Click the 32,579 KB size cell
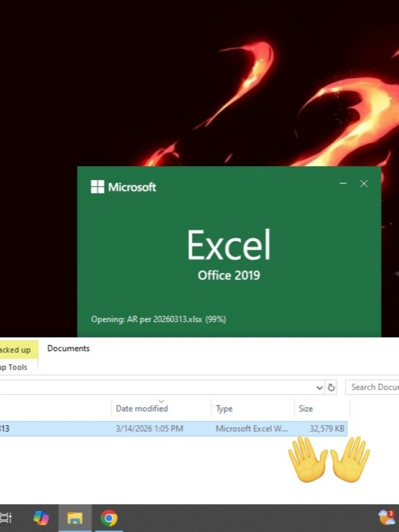This screenshot has height=532, width=399. 327,429
